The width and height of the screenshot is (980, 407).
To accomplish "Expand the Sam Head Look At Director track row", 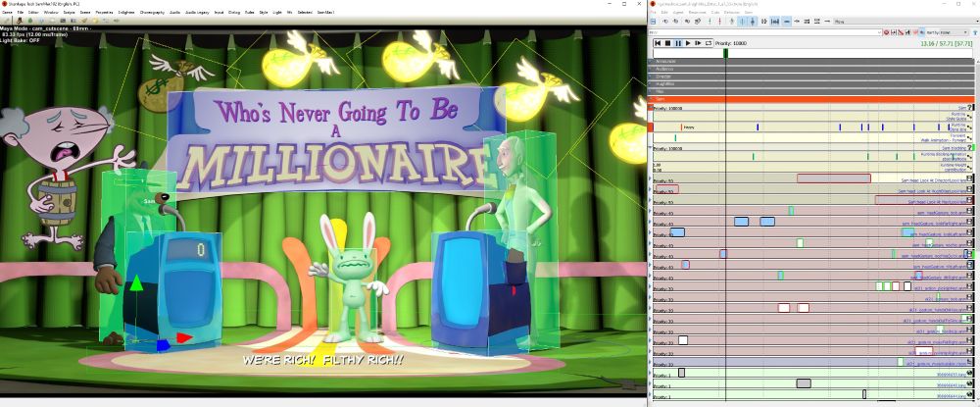I will coord(650,178).
